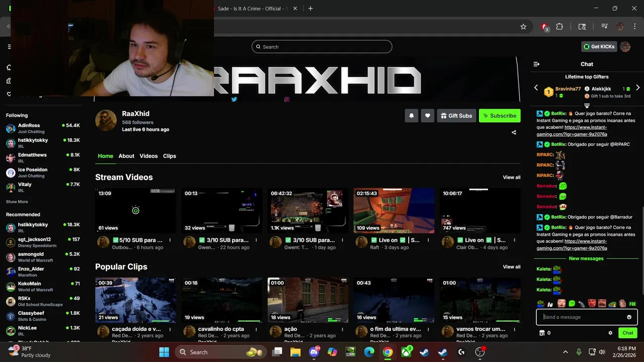The image size is (644, 362).
Task: Switch to the Videos tab
Action: (x=148, y=156)
